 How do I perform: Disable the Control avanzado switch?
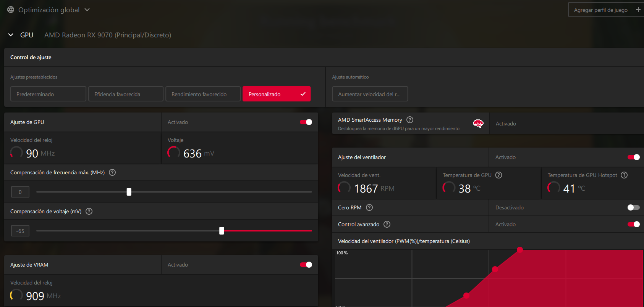pyautogui.click(x=634, y=224)
